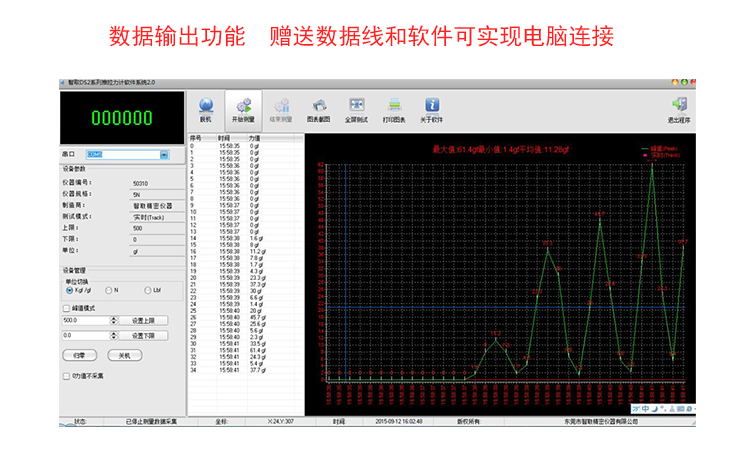The width and height of the screenshot is (750, 455).
Task: Print the chart using the 打印图表 icon
Action: coord(395,106)
